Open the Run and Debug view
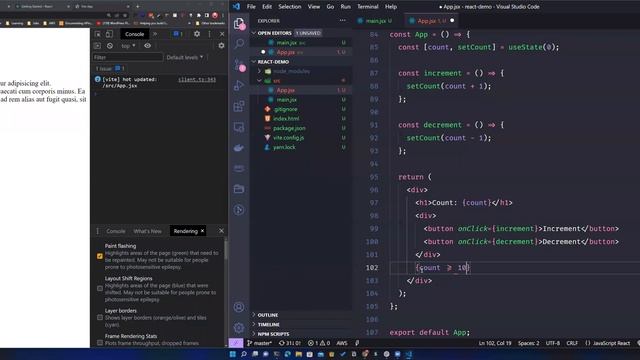The image size is (640, 360). (239, 85)
